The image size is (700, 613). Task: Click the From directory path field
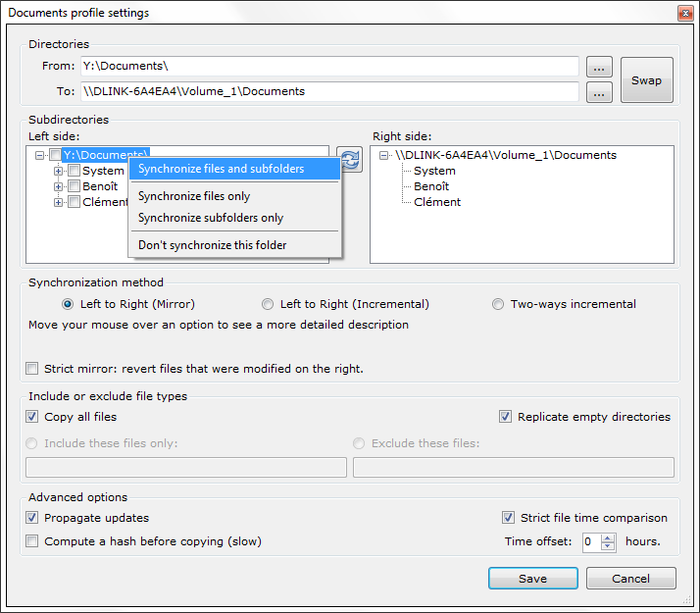tap(328, 66)
